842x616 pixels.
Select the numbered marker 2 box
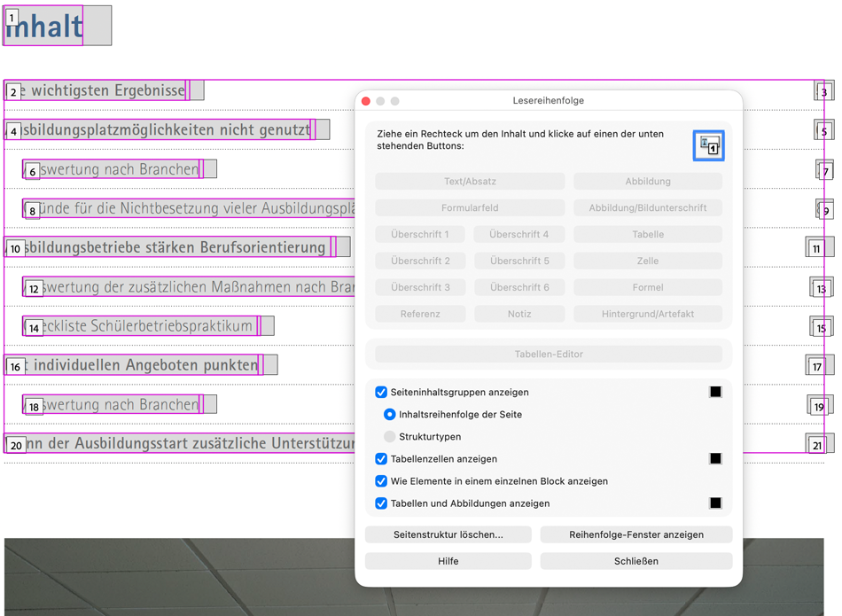[13, 92]
